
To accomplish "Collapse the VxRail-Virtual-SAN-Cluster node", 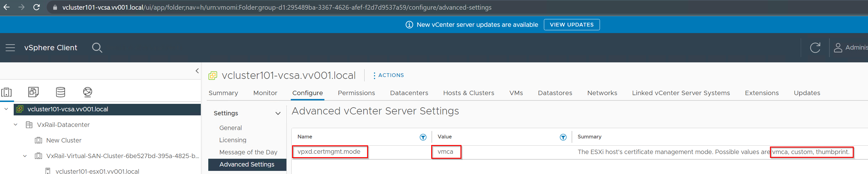I will coord(25,156).
